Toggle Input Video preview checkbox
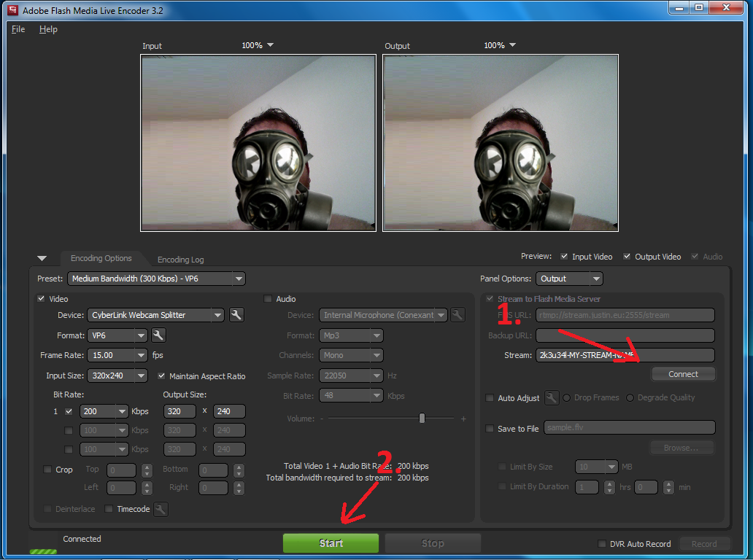This screenshot has width=753, height=560. click(x=564, y=256)
